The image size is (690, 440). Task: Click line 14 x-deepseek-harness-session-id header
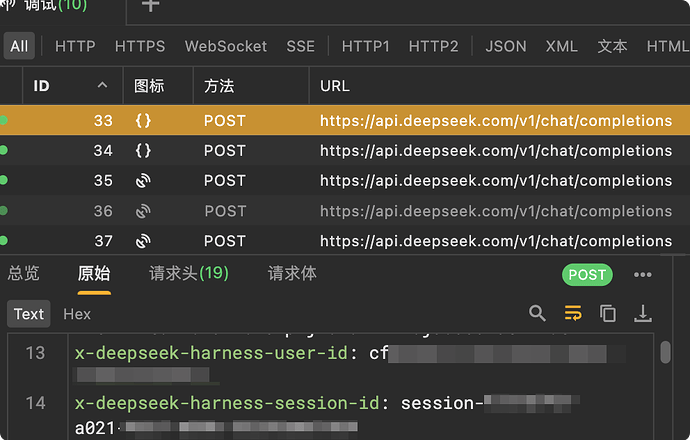(227, 403)
